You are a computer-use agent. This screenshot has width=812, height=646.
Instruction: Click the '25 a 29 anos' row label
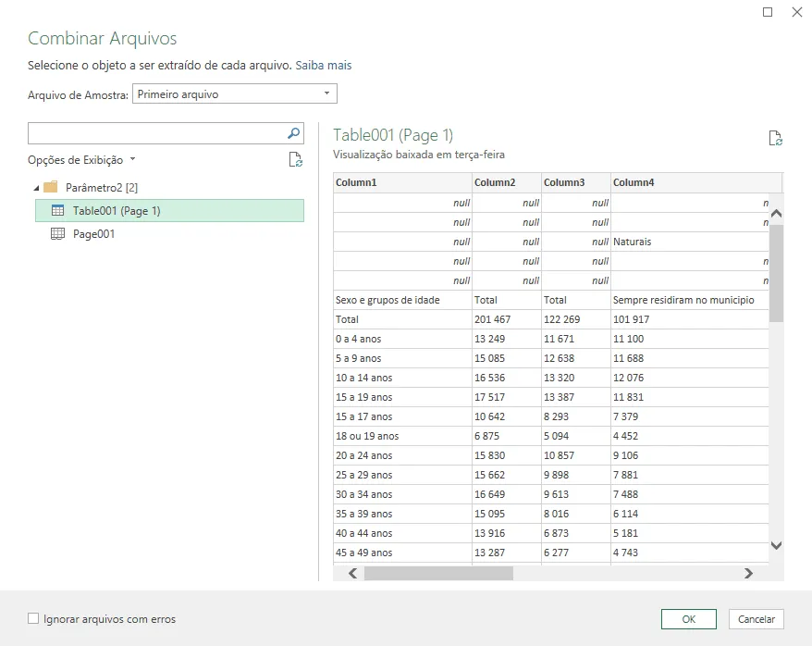(x=402, y=475)
